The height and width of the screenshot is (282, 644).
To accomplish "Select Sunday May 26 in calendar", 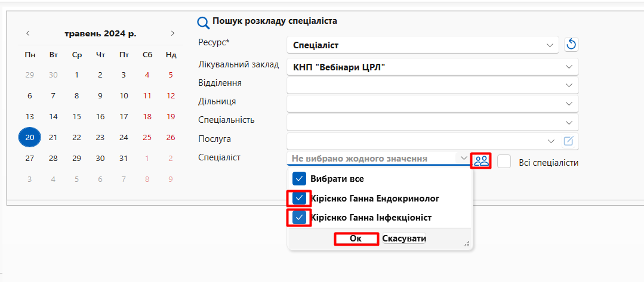I will 171,137.
